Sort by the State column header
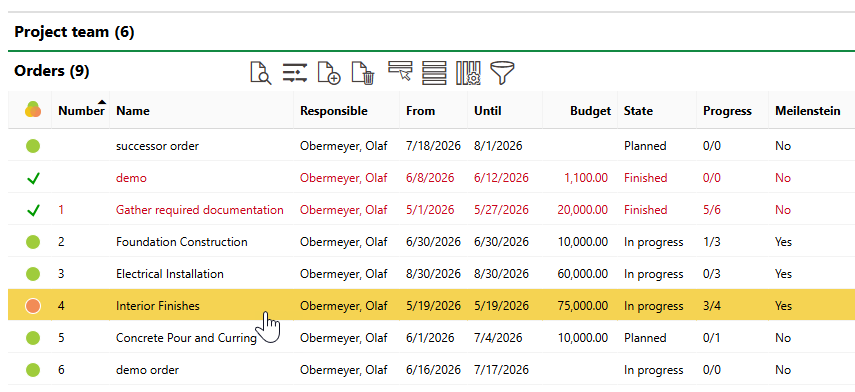The width and height of the screenshot is (855, 392). pos(638,111)
